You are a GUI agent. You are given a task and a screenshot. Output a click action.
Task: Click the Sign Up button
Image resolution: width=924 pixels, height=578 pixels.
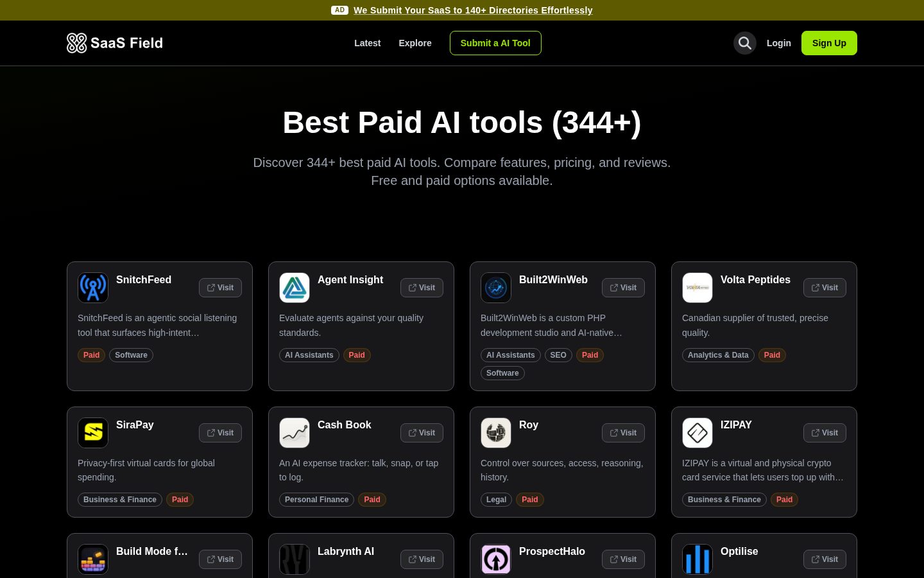pos(829,43)
